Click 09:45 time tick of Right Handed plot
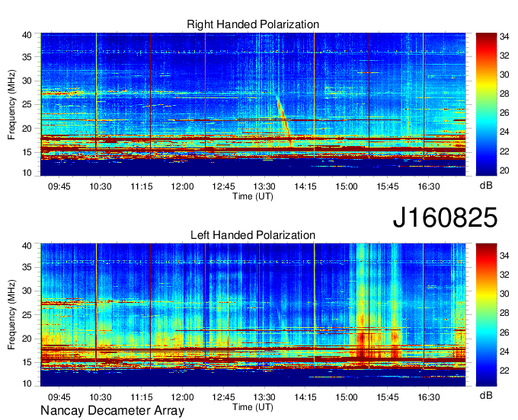Screen dimensions: 518x420 [x=59, y=186]
